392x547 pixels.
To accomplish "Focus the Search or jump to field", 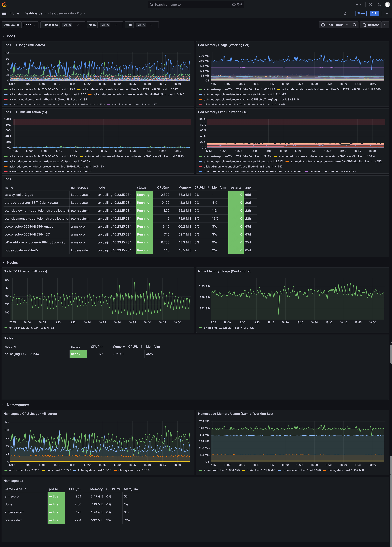I will 196,5.
